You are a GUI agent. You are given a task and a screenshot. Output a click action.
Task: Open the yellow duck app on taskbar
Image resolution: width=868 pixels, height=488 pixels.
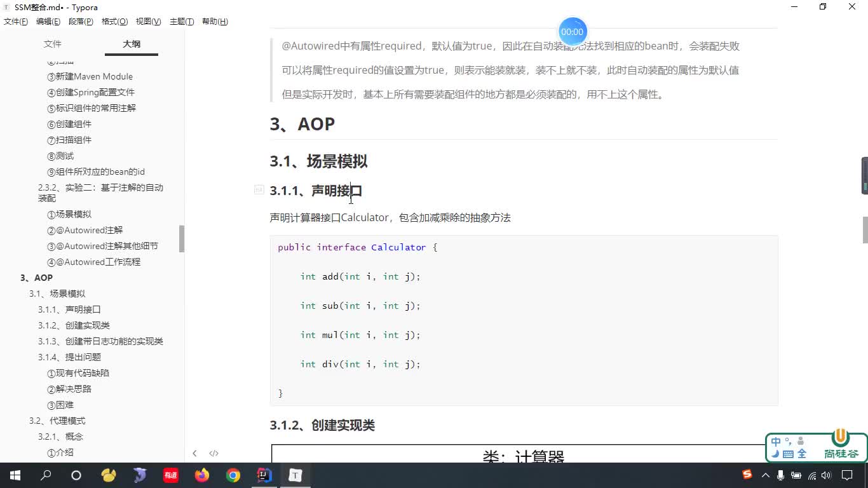109,475
